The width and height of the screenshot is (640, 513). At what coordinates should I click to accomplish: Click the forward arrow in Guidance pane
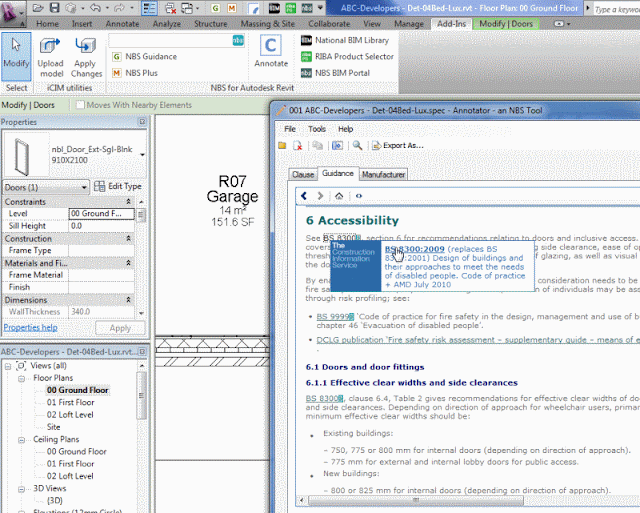coord(320,196)
